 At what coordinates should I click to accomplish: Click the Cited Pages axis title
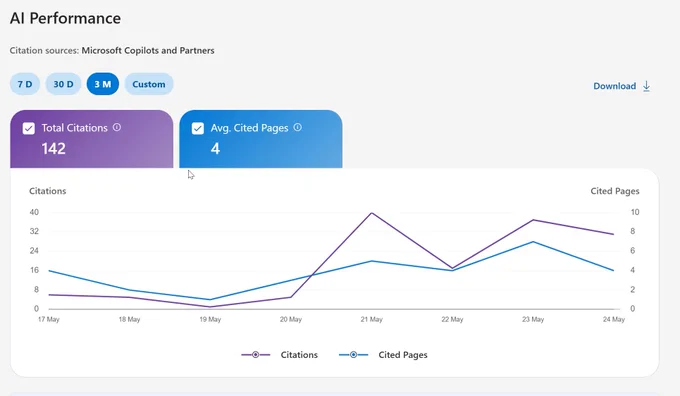point(615,191)
